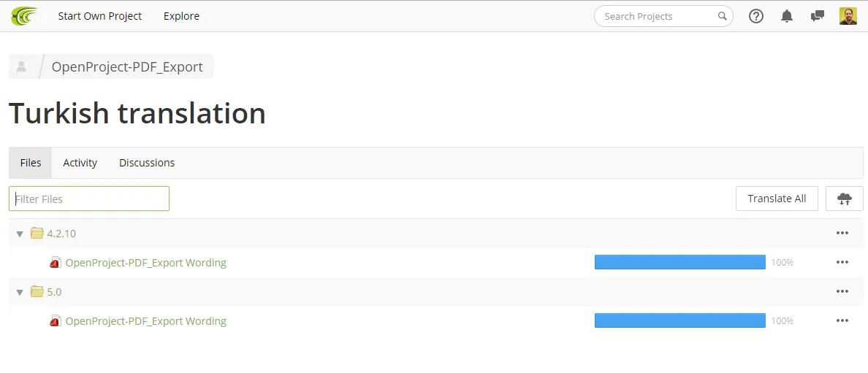Click the cloud upload/download icon button
The height and width of the screenshot is (373, 868).
coord(844,199)
